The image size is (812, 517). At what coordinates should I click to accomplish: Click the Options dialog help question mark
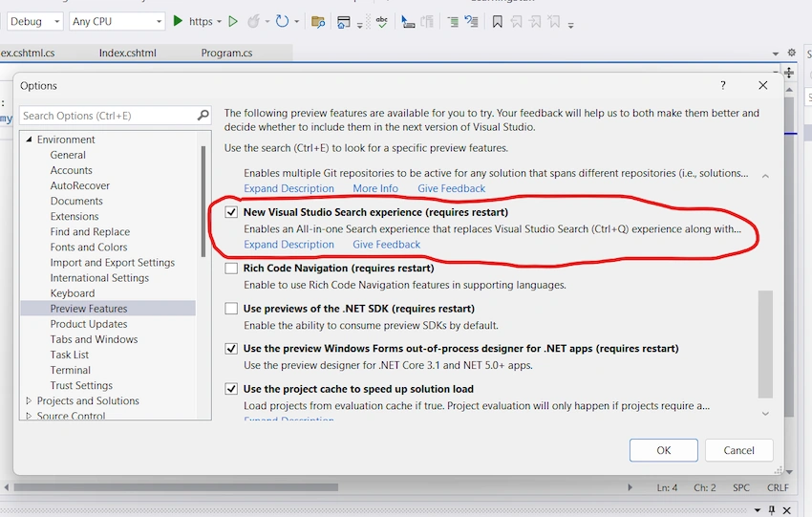(x=723, y=85)
